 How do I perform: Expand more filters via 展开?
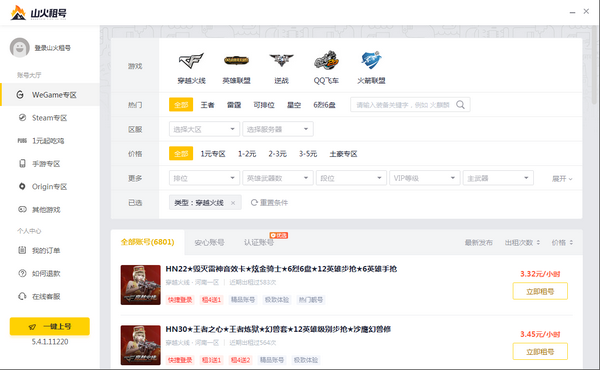pyautogui.click(x=562, y=179)
